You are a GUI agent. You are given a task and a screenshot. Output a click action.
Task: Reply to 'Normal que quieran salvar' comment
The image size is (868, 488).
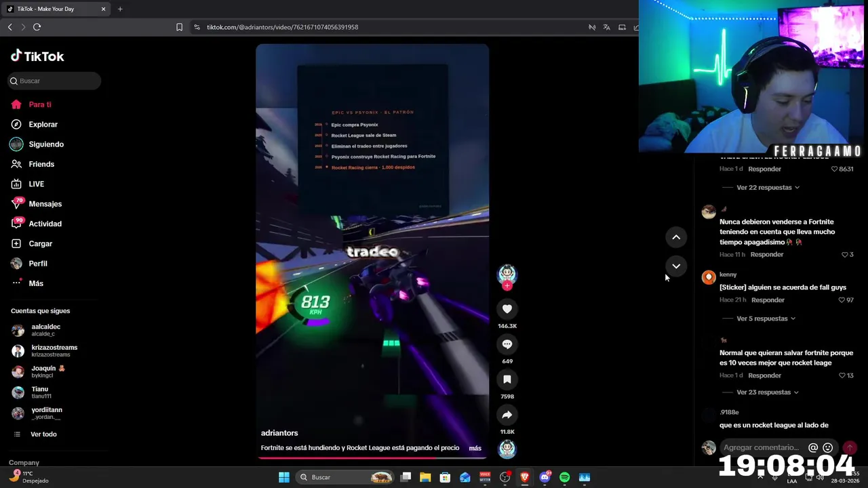pos(765,375)
